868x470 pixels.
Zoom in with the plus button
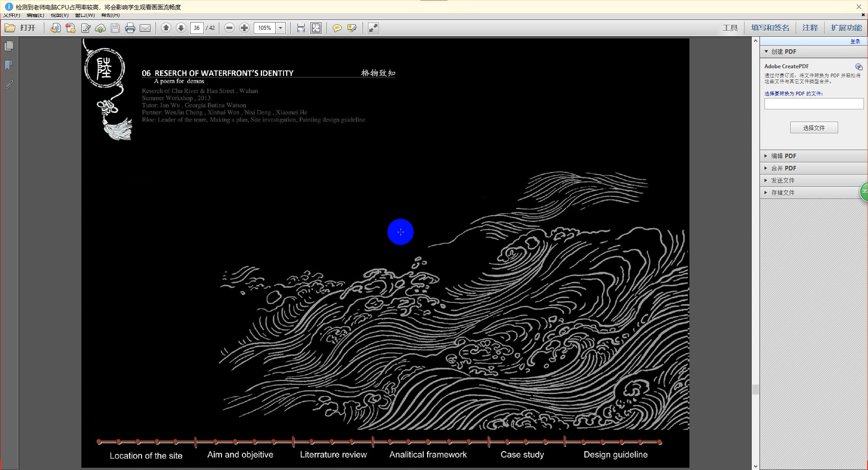(244, 28)
